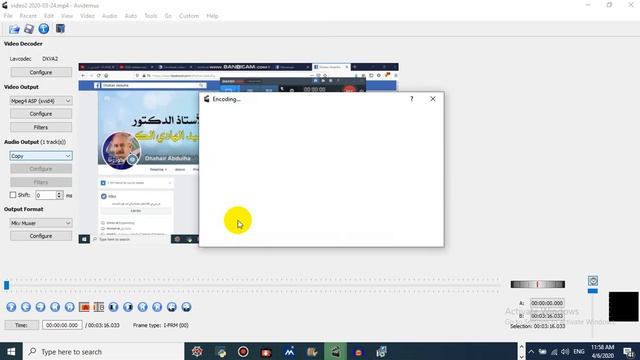
Task: Open the View menu
Action: pyautogui.click(x=67, y=16)
